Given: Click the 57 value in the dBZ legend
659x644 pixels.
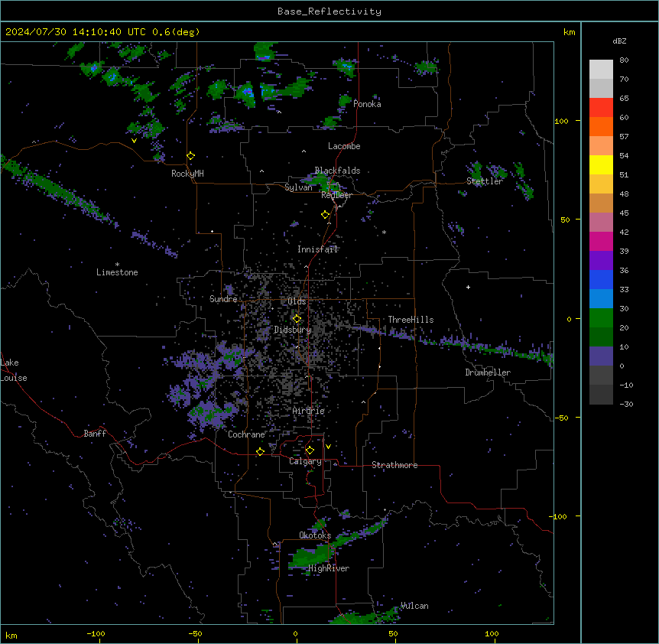Looking at the screenshot, I should 624,137.
